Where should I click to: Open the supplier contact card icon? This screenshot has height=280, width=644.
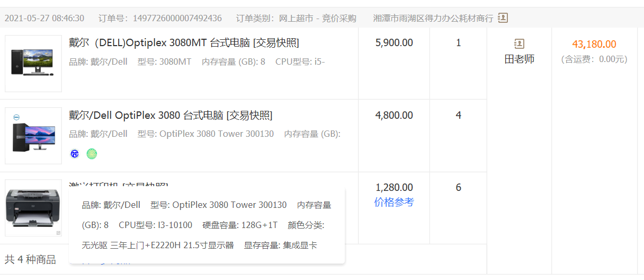pos(503,18)
